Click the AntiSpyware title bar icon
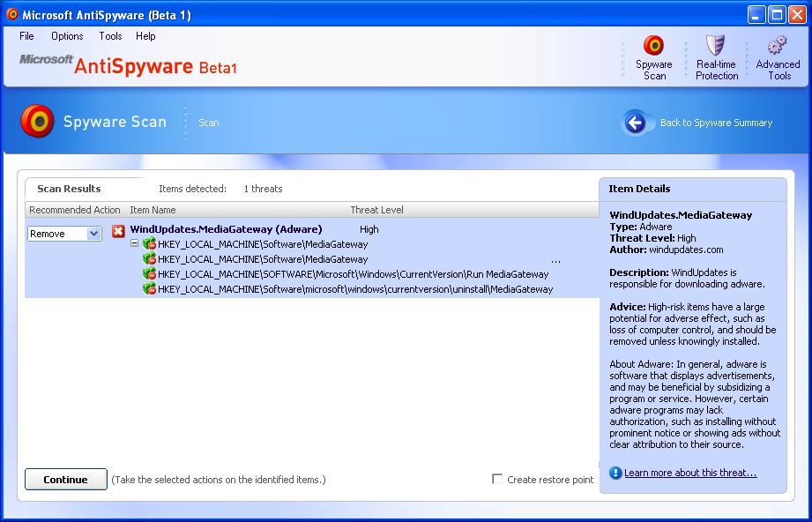The width and height of the screenshot is (812, 522). 12,14
